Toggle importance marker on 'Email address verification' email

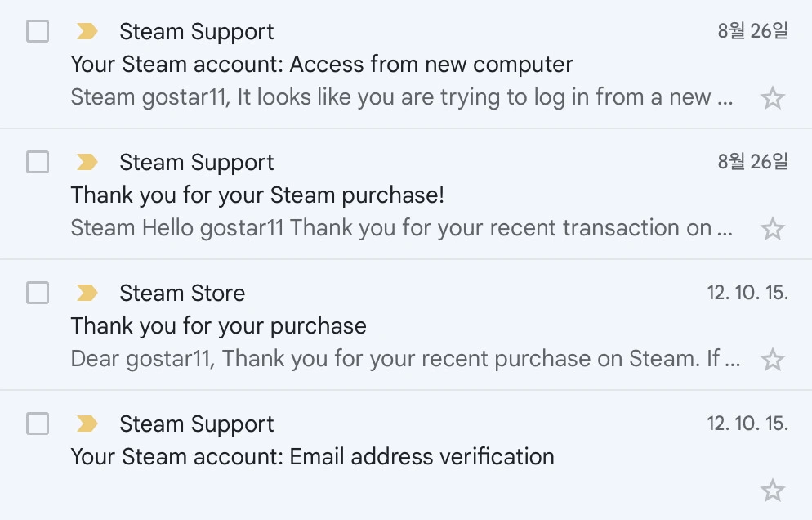(87, 424)
